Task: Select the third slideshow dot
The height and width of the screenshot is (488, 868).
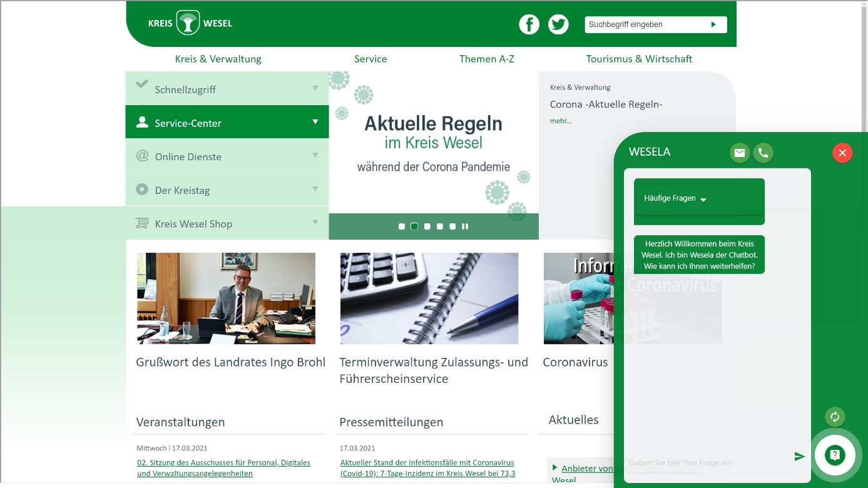Action: pyautogui.click(x=427, y=226)
